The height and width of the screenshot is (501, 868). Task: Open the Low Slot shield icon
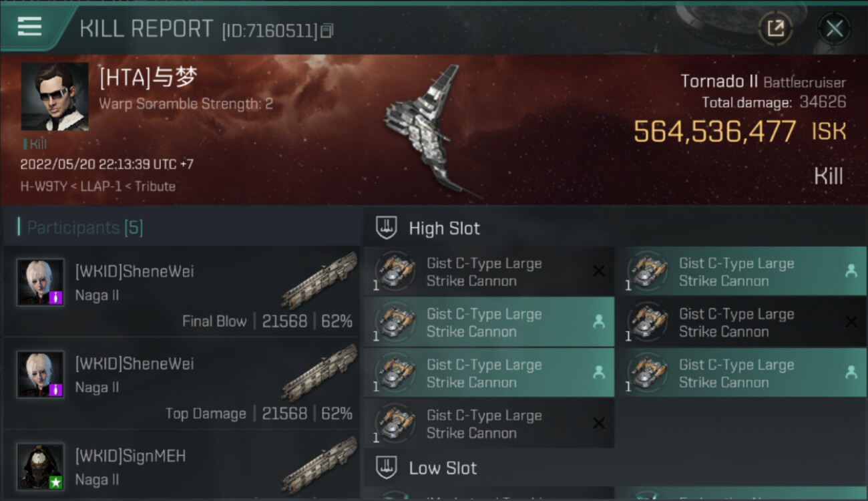pos(387,468)
